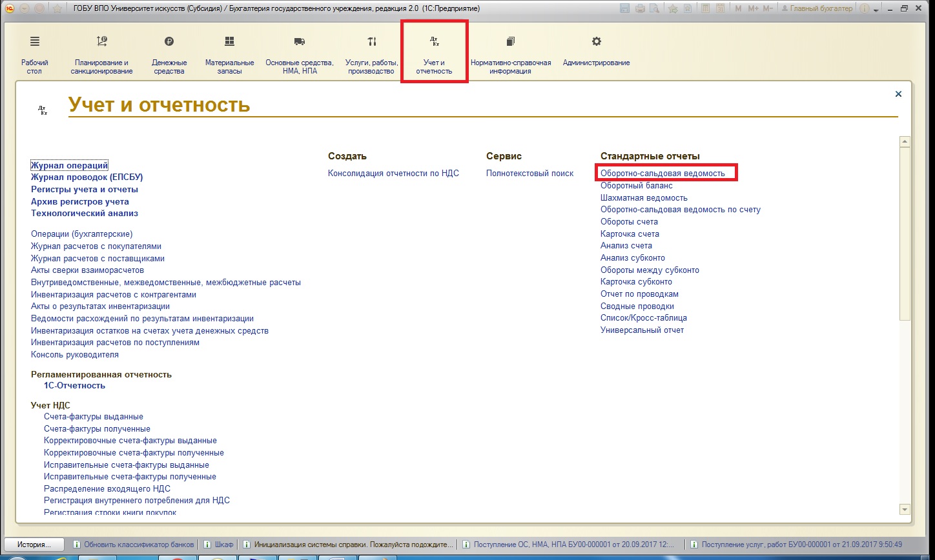Click the M+ memory add button
Screen dimensions: 935x560
(753, 8)
